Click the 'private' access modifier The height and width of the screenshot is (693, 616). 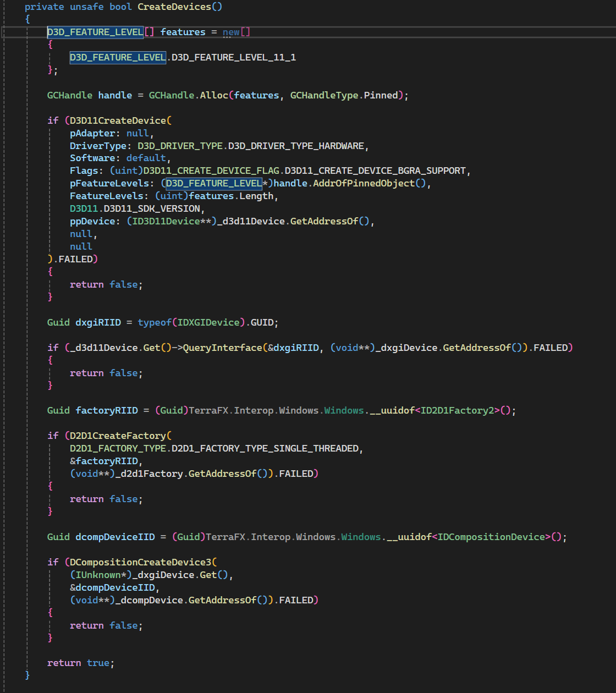(45, 7)
